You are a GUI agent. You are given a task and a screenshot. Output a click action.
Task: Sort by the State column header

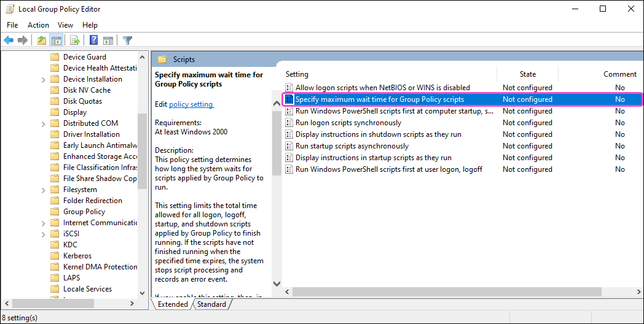[528, 74]
